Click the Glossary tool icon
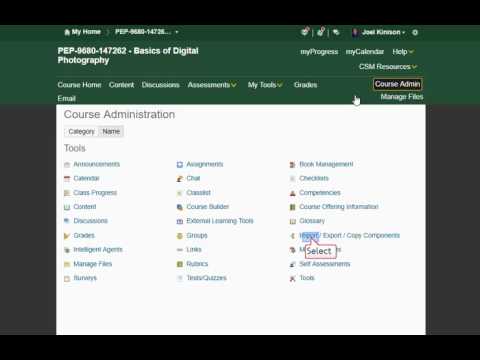This screenshot has width=480, height=360. (293, 221)
